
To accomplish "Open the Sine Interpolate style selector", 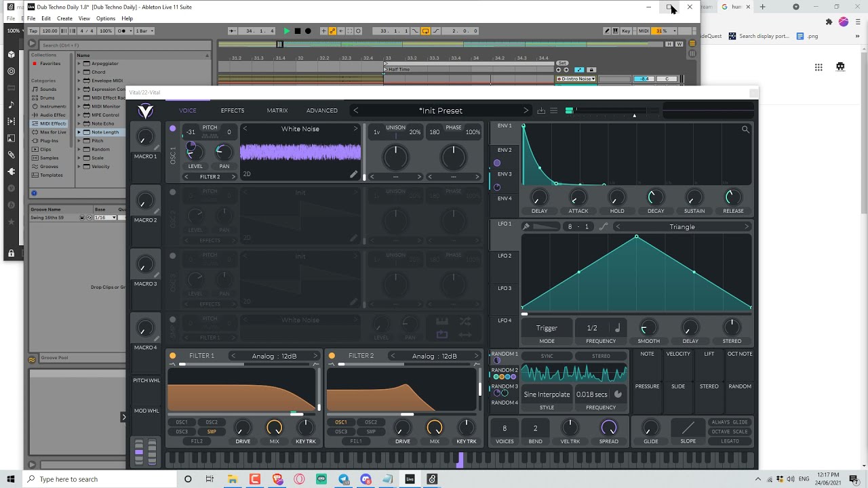I will [x=547, y=394].
